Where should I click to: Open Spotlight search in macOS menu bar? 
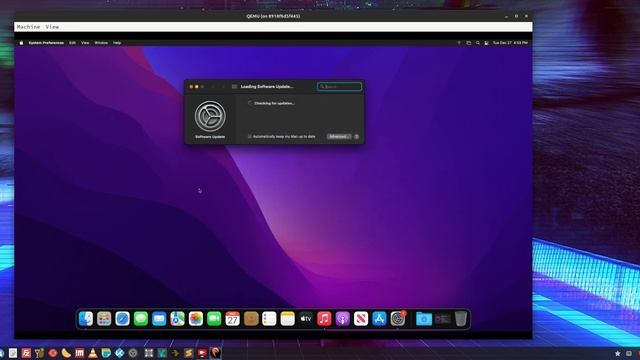[x=478, y=43]
